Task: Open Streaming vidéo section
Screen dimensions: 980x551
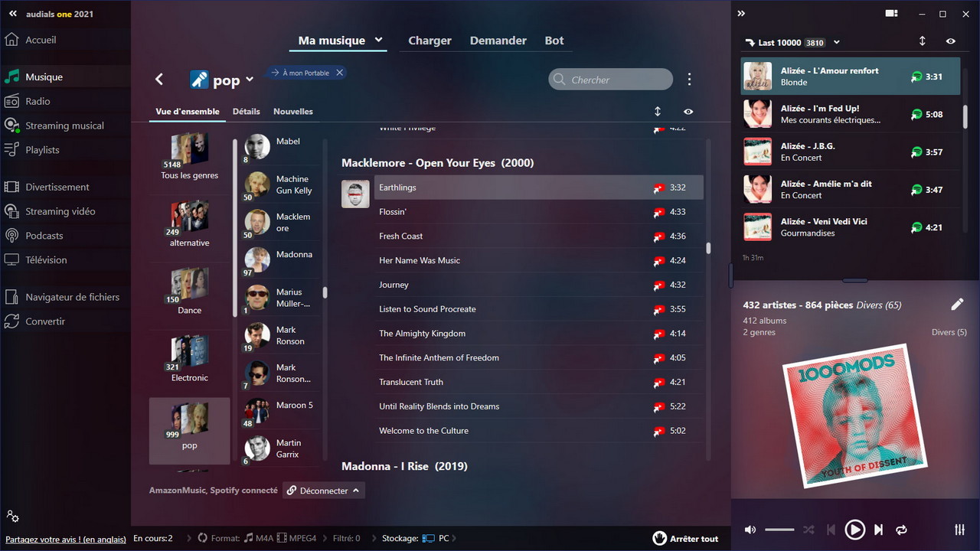Action: point(60,211)
